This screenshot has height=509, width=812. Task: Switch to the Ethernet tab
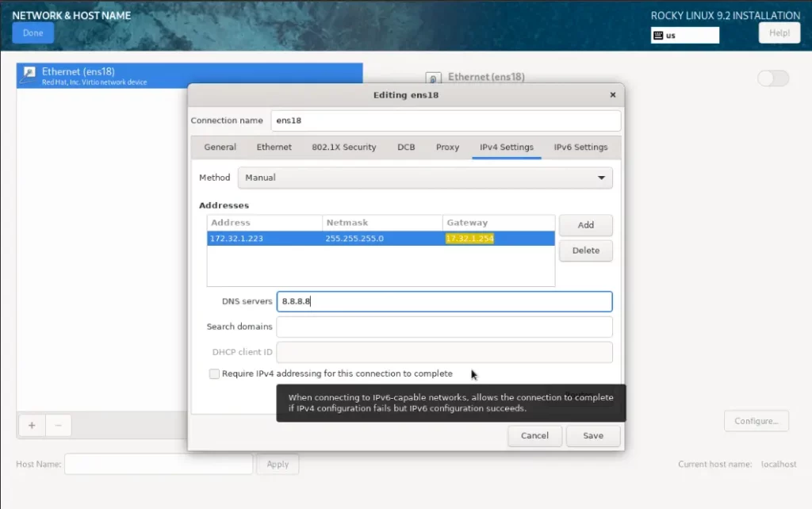[x=274, y=147]
